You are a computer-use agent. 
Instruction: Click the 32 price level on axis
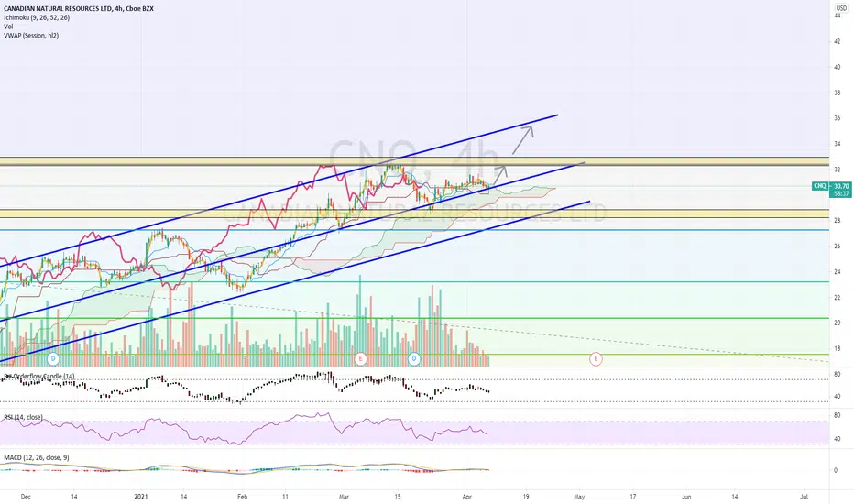pyautogui.click(x=838, y=170)
